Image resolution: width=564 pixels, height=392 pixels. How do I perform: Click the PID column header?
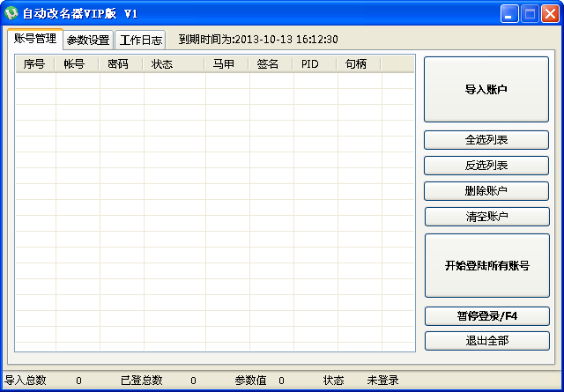[x=315, y=64]
